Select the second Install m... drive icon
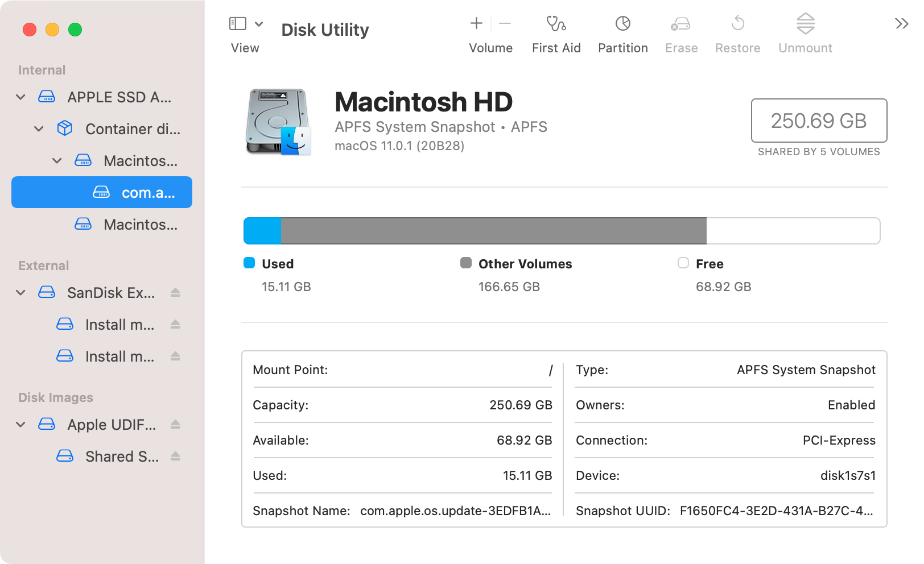 [65, 356]
